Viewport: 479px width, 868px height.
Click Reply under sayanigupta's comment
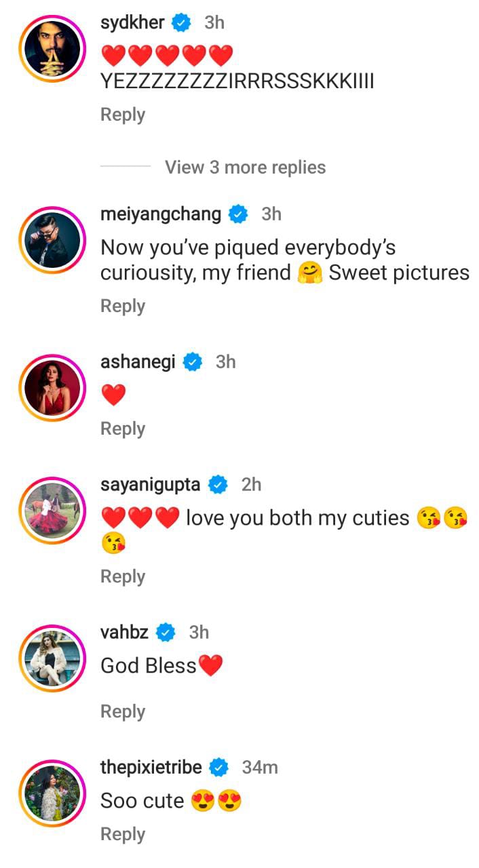123,576
